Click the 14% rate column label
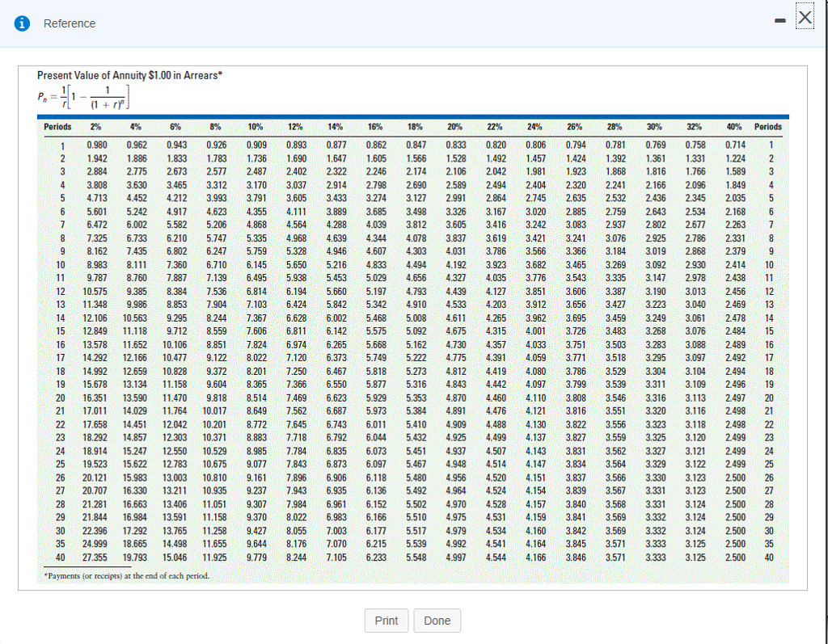 [x=335, y=126]
